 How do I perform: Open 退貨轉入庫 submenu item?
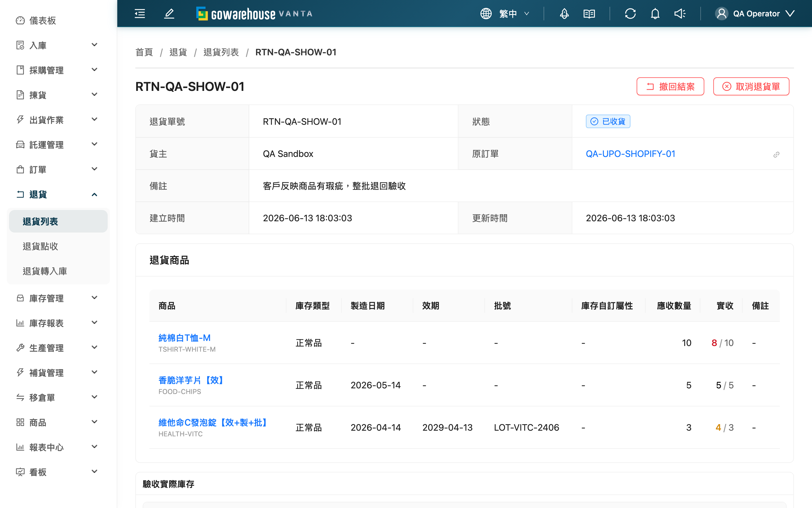(x=58, y=271)
